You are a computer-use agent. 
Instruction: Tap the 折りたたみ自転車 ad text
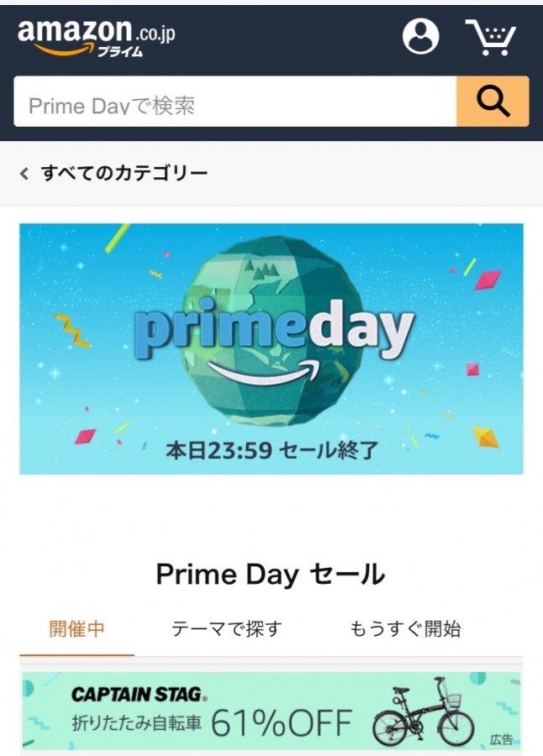click(137, 723)
